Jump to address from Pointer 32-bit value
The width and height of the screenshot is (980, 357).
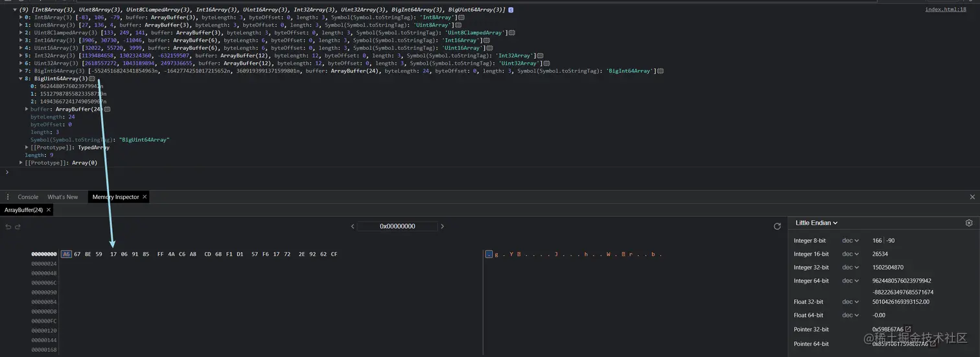click(x=908, y=330)
